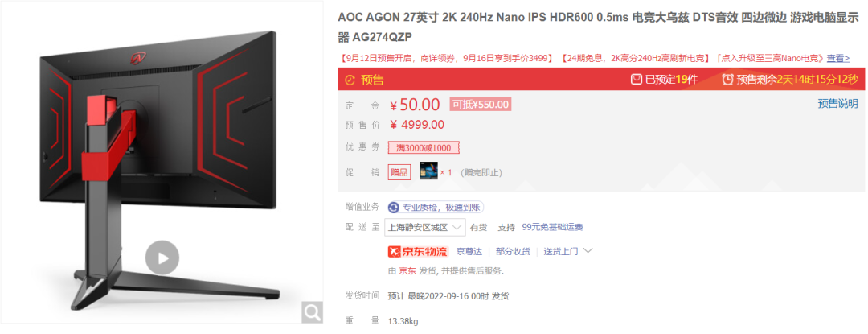Click the reserved count icon beside 已预定19件
Viewport: 868px width, 334px height.
[637, 80]
